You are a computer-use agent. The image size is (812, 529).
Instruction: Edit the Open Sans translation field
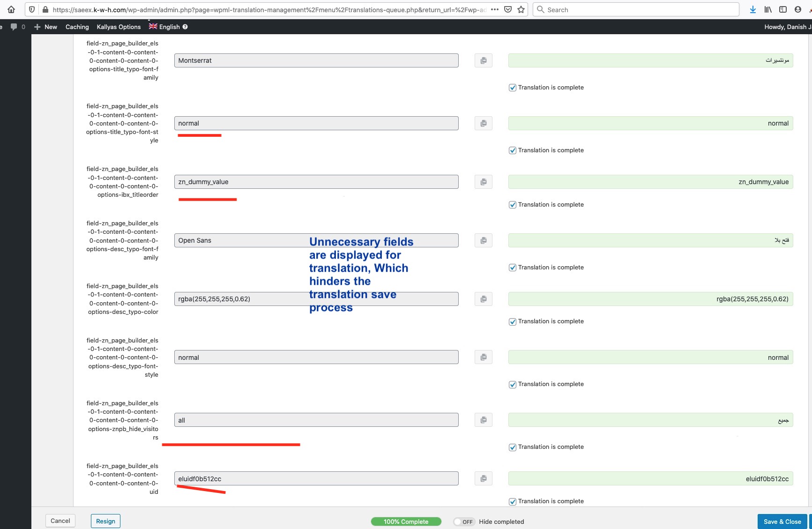tap(650, 240)
